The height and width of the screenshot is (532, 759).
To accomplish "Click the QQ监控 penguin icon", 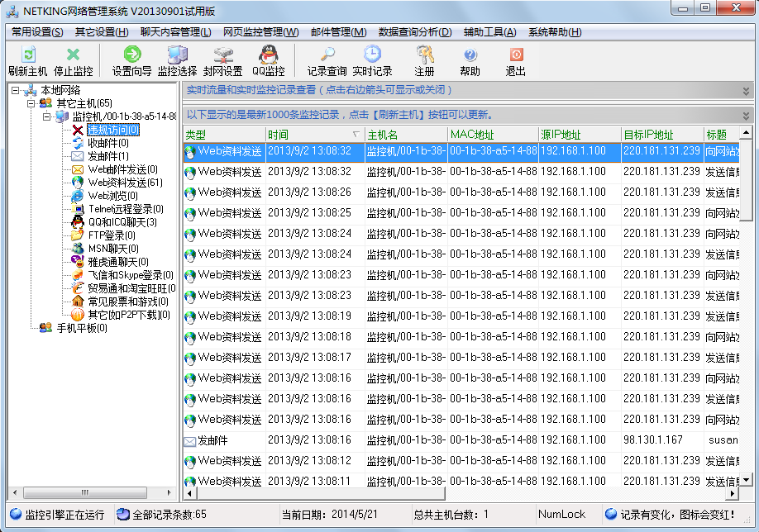I will pos(268,61).
